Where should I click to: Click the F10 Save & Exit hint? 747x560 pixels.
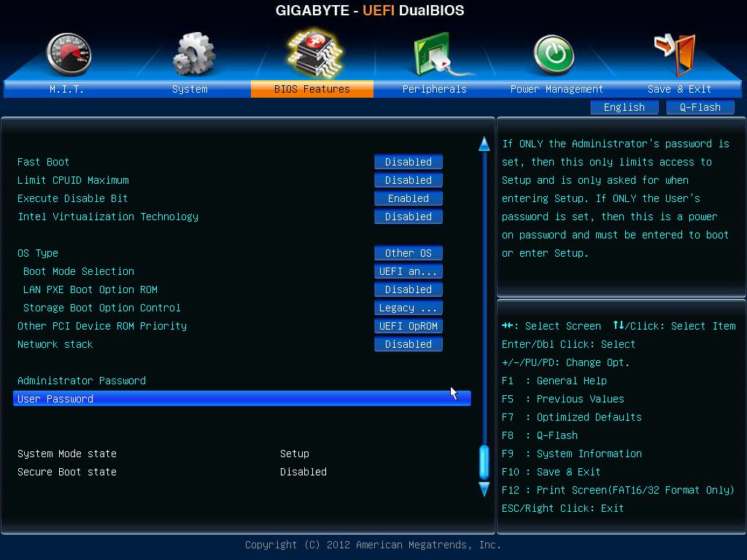coord(551,472)
